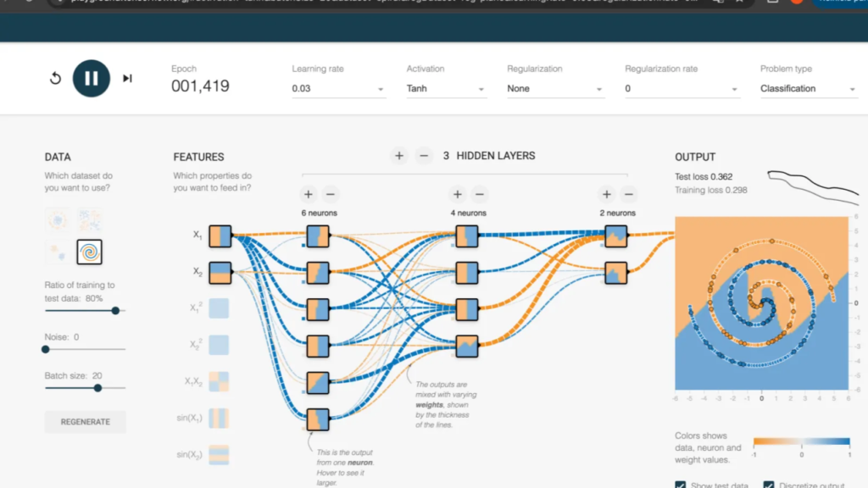
Task: Remove a hidden layer with minus icon
Action: pyautogui.click(x=424, y=156)
